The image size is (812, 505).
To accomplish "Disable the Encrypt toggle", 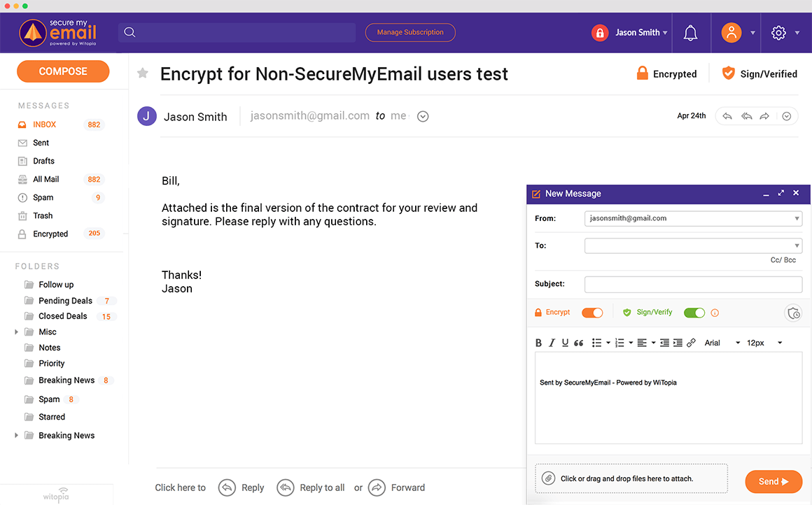I will pos(592,313).
